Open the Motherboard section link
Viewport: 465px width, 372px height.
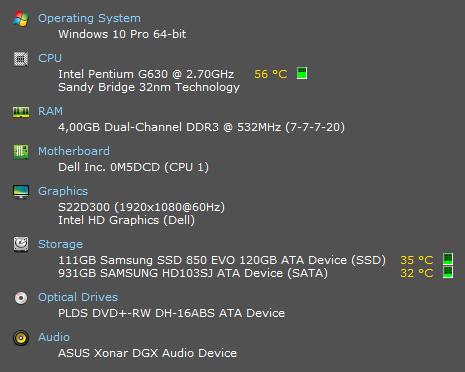click(74, 151)
